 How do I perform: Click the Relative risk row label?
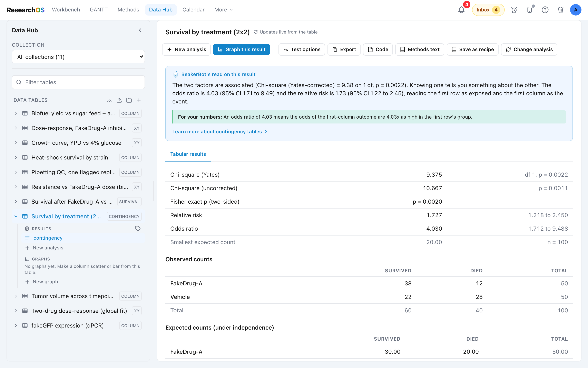[186, 215]
